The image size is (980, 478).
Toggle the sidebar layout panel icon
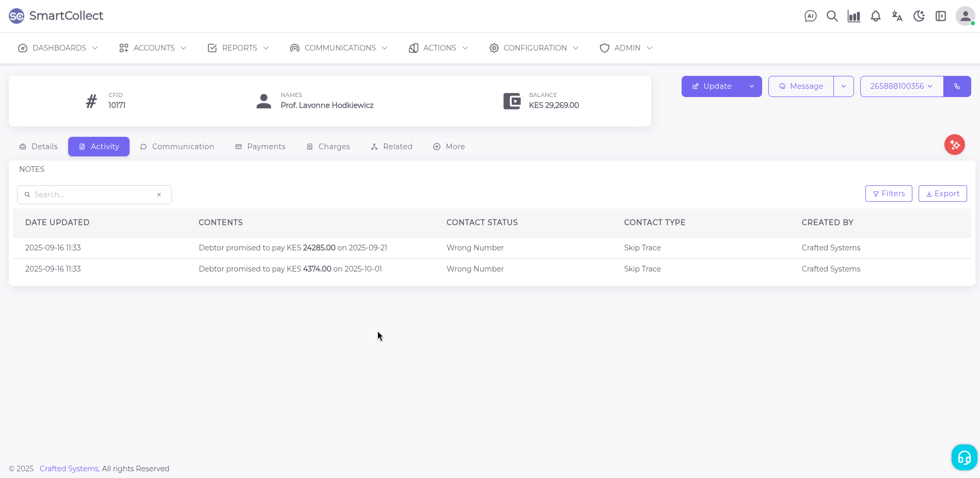(x=940, y=16)
